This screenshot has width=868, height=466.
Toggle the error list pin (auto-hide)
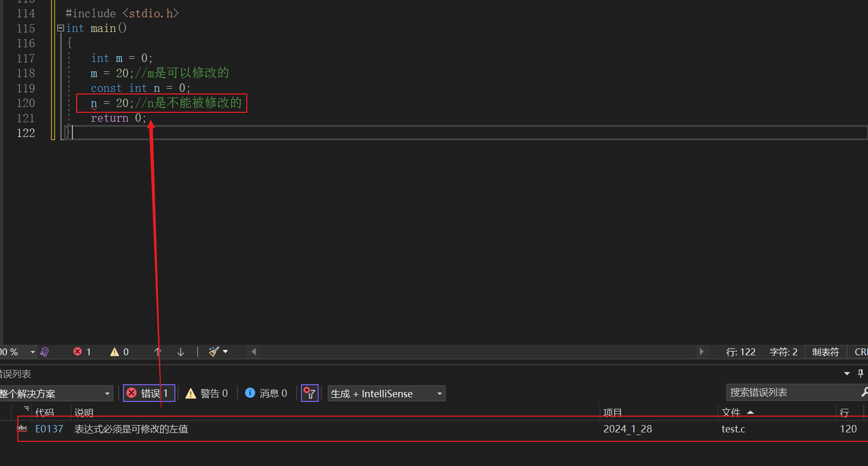click(861, 374)
